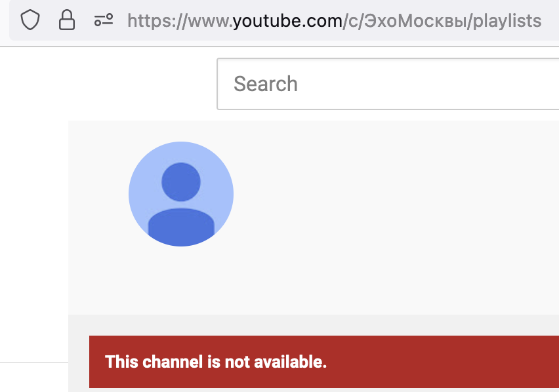Open the site permissions sliders icon

104,20
